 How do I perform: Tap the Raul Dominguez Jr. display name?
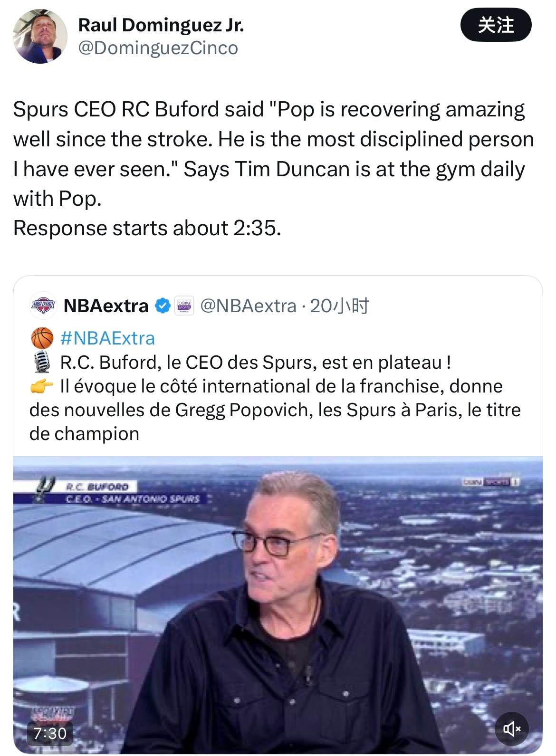[161, 25]
